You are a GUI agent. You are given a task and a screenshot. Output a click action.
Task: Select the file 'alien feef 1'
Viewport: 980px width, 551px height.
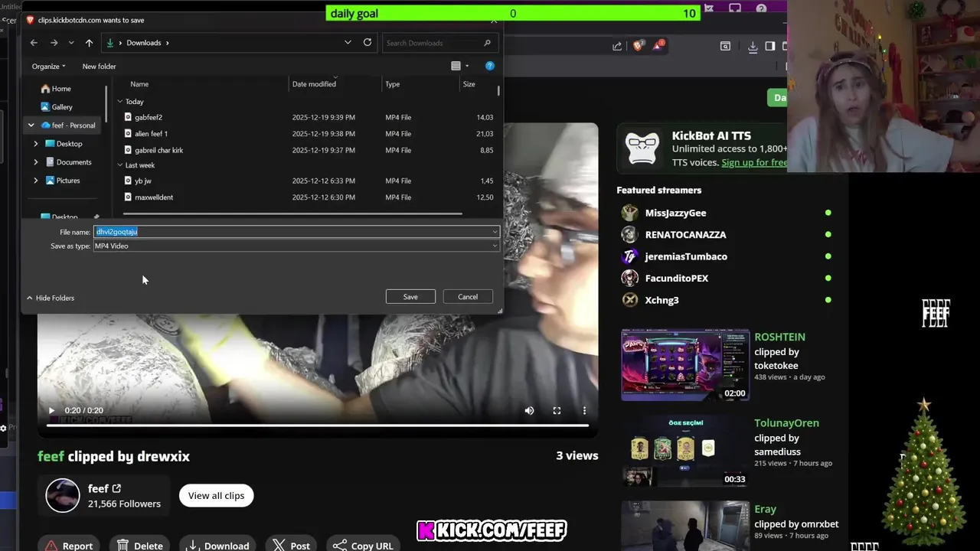pos(151,134)
